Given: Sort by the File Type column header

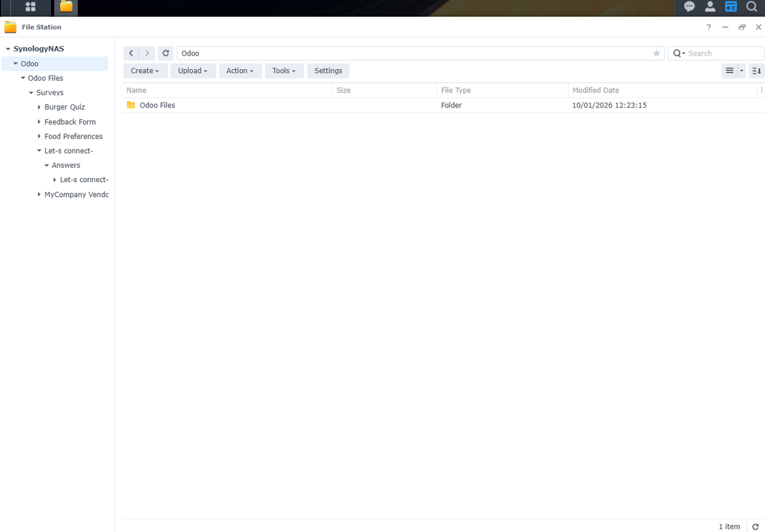Looking at the screenshot, I should (x=502, y=90).
